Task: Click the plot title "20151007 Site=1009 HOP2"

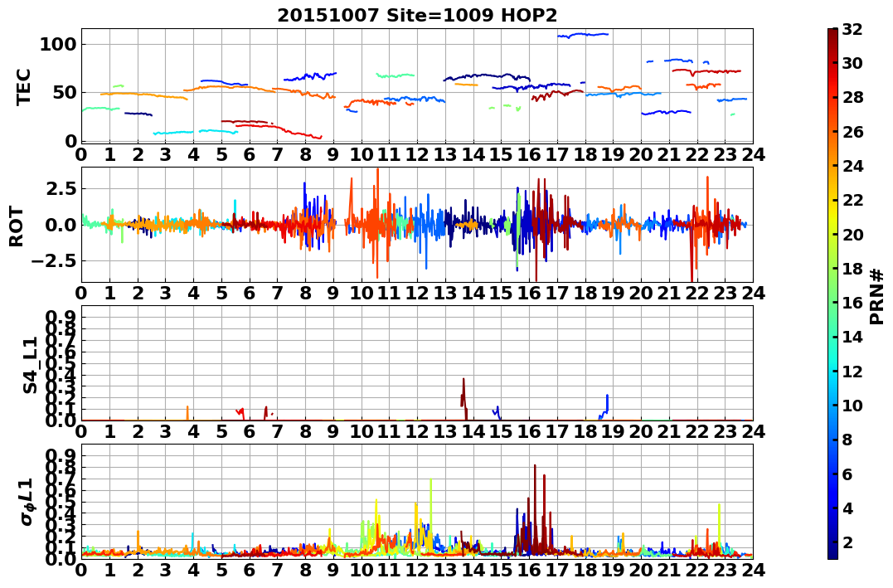Action: 417,15
